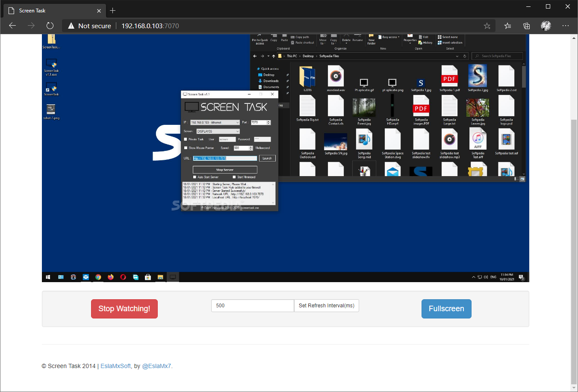
Task: Open the browser Favorites list icon
Action: pyautogui.click(x=507, y=26)
